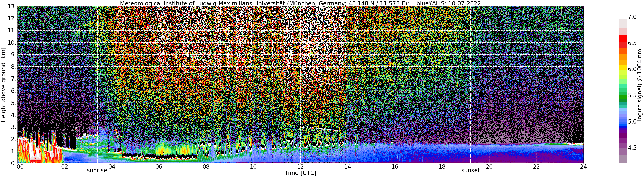Click the colorbar tick label "5.5"
The image size is (644, 177).
[x=632, y=95]
